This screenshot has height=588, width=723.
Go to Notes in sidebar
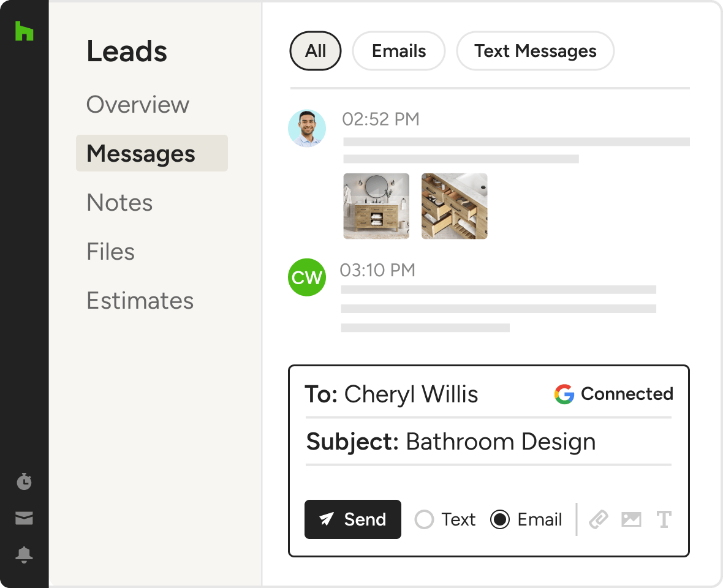pos(119,203)
